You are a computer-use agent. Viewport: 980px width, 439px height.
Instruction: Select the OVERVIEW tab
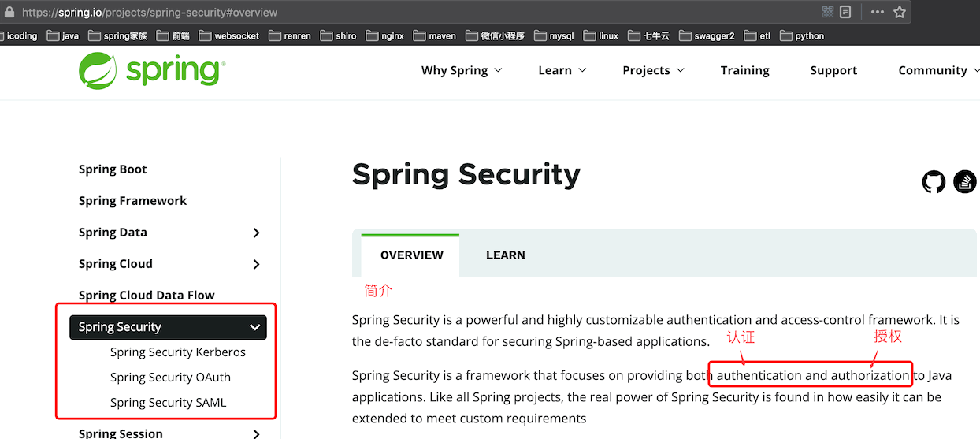(411, 255)
